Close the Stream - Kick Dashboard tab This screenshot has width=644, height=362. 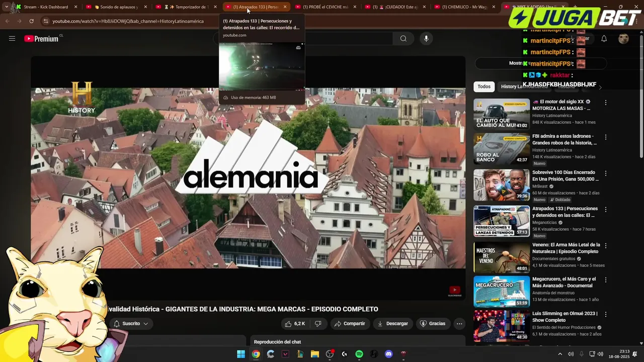(x=75, y=7)
